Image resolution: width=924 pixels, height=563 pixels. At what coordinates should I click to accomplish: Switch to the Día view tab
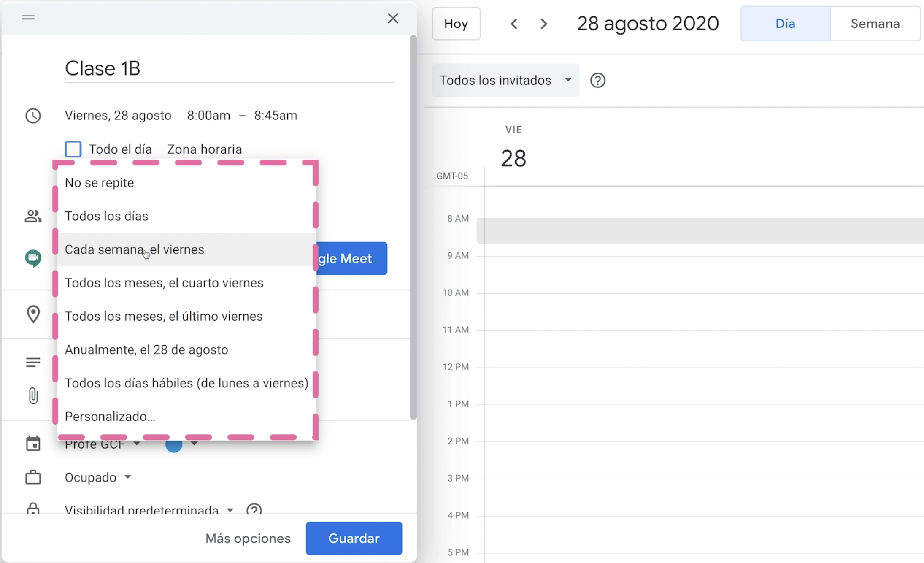[785, 24]
